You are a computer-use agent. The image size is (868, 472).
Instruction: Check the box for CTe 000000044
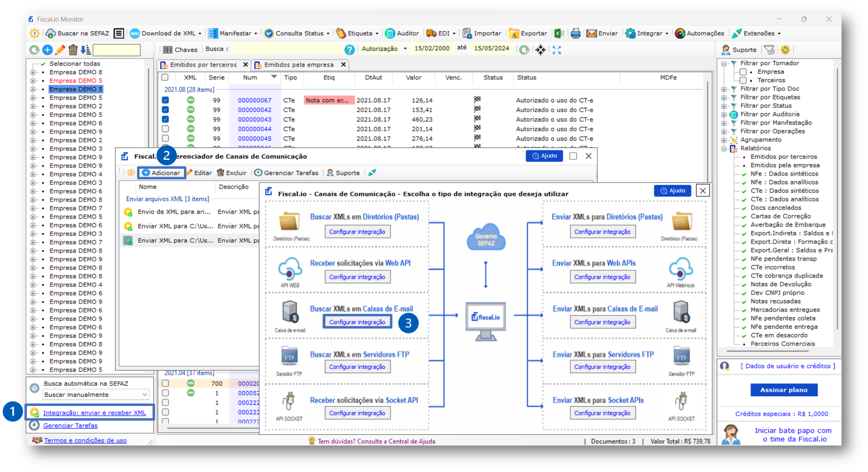click(x=165, y=129)
